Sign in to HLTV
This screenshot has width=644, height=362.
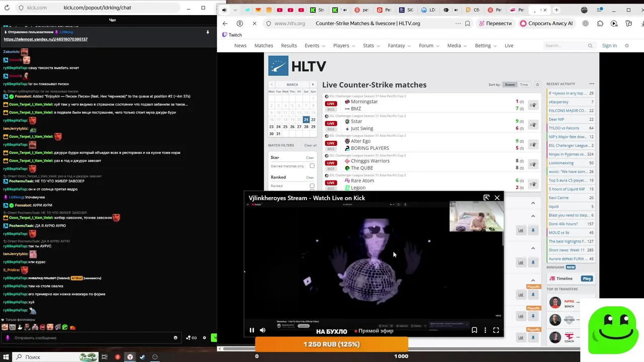click(x=609, y=45)
